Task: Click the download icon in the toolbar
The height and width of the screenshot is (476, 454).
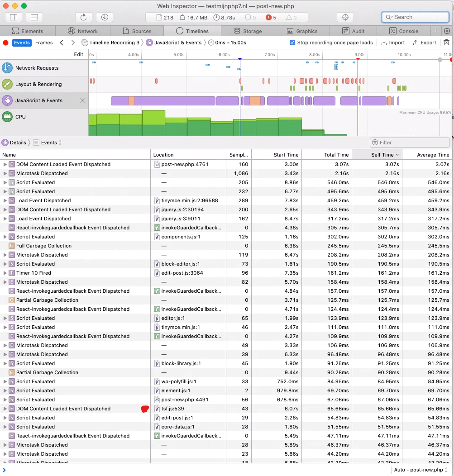Action: click(x=104, y=17)
